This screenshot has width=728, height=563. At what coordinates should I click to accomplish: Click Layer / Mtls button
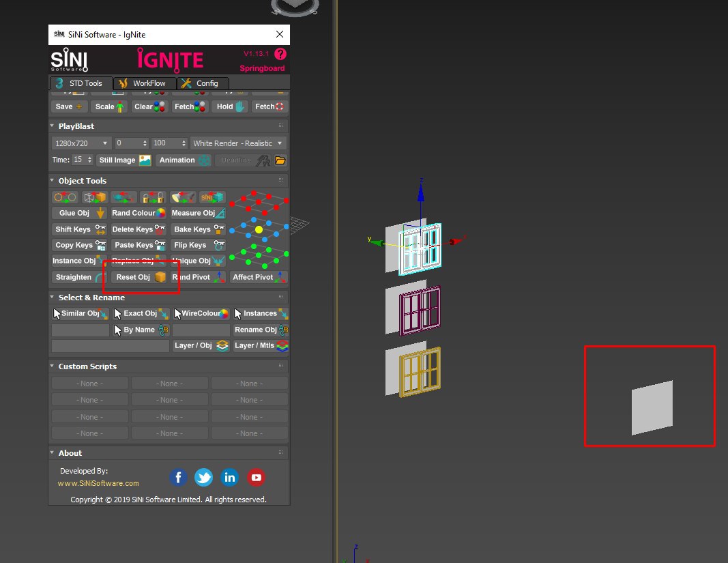261,345
